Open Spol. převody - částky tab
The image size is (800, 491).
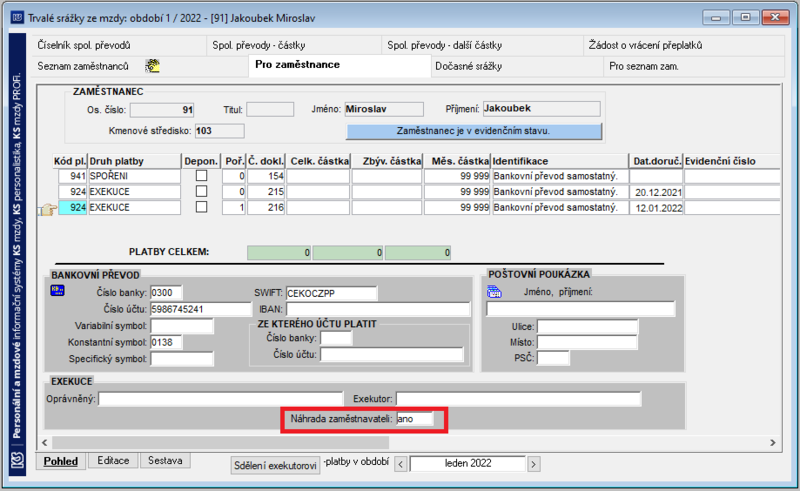(x=294, y=45)
